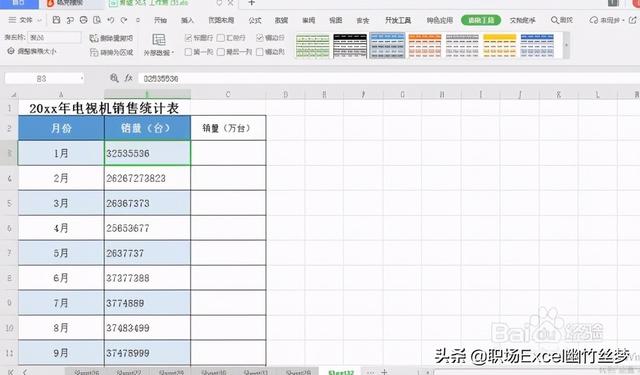Toggle the Banded Columns (镶边列) checkbox
Image resolution: width=640 pixels, height=375 pixels.
[260, 52]
